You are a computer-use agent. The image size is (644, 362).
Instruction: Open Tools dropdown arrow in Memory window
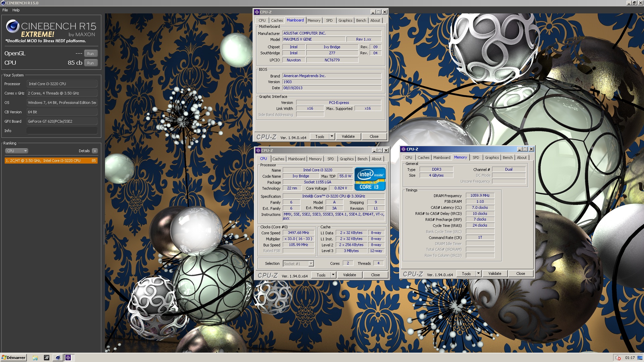(x=478, y=274)
